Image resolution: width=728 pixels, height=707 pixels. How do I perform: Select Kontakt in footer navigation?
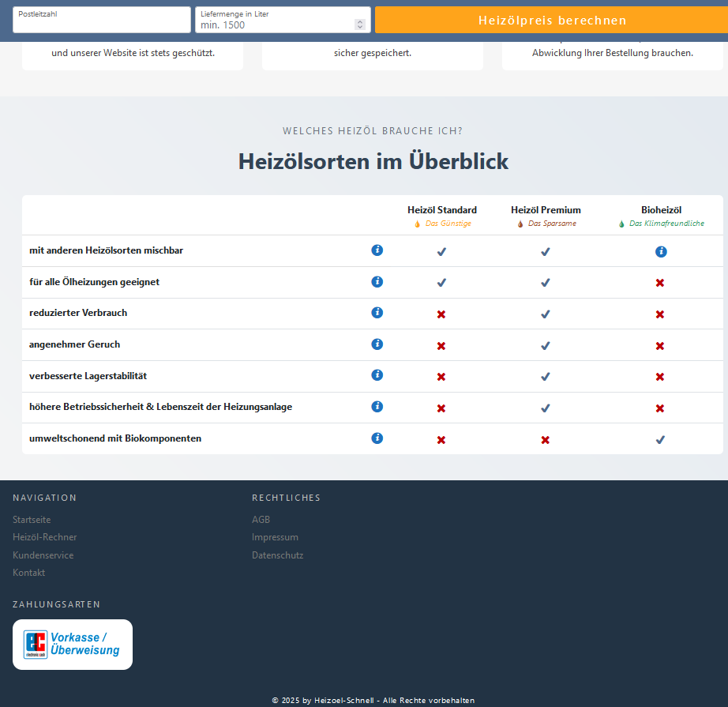[x=29, y=573]
